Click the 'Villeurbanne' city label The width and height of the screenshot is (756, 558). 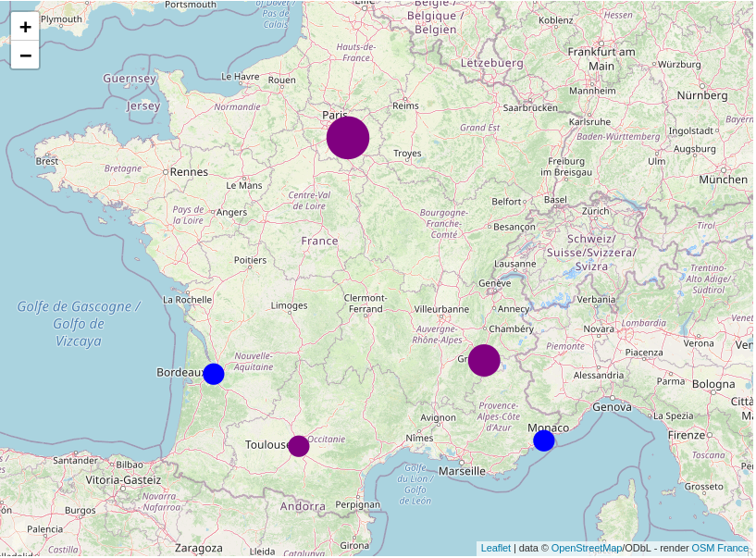[441, 309]
